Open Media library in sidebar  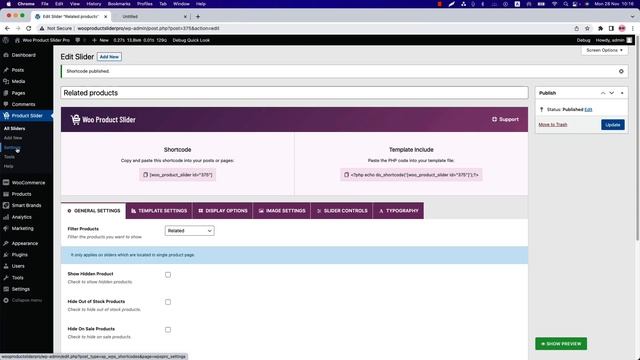click(x=18, y=82)
